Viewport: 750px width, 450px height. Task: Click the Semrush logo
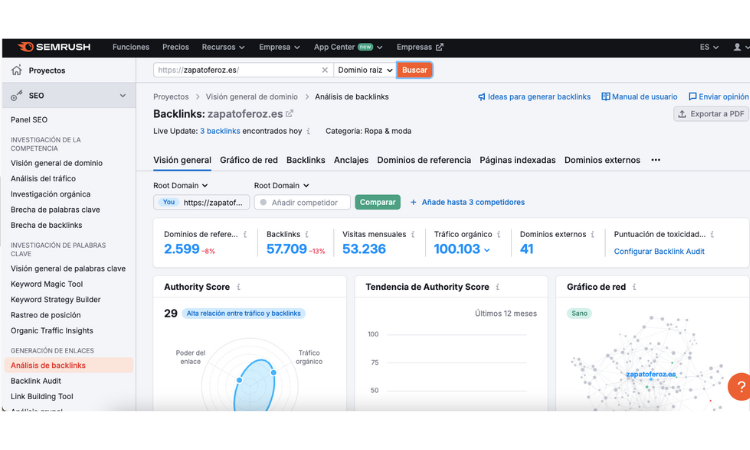[54, 47]
